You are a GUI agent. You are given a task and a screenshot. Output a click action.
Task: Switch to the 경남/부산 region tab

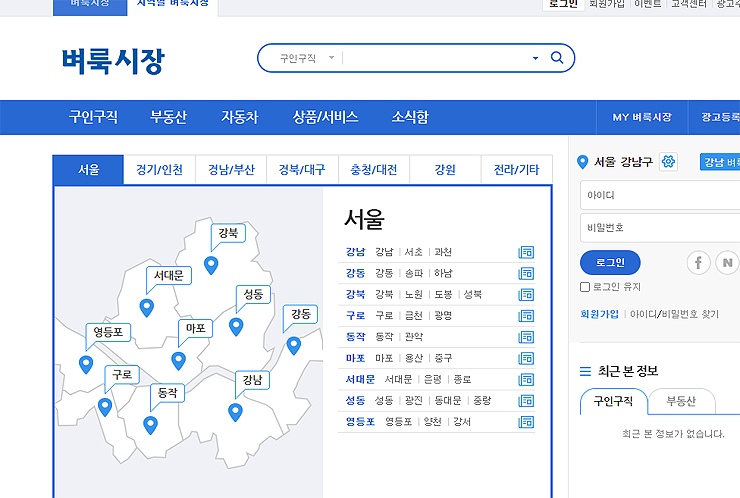[x=231, y=169]
